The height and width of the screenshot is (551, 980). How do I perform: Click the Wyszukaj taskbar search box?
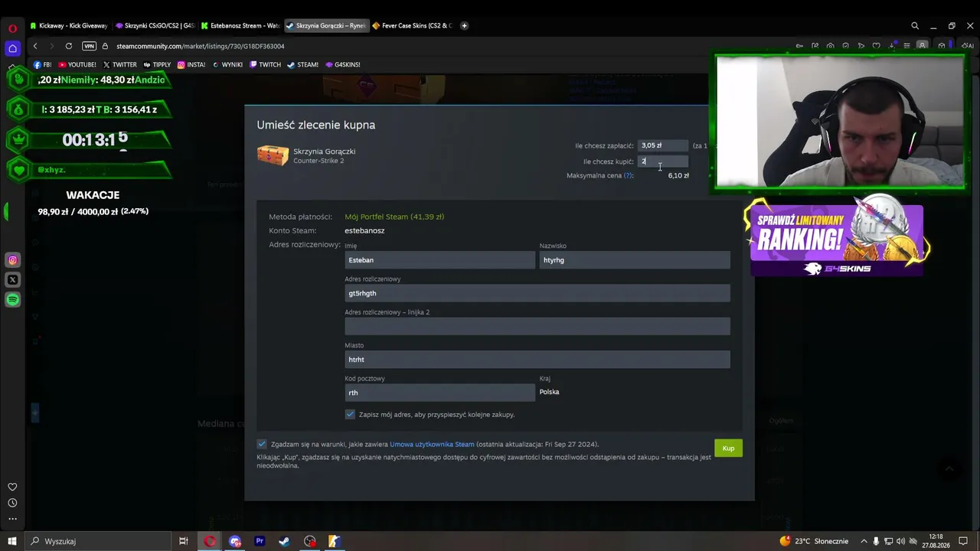[98, 541]
